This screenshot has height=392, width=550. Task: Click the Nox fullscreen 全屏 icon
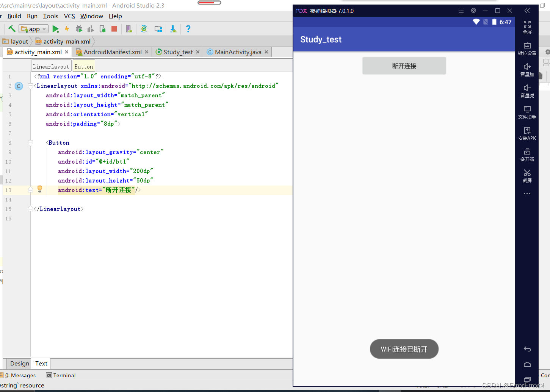527,27
